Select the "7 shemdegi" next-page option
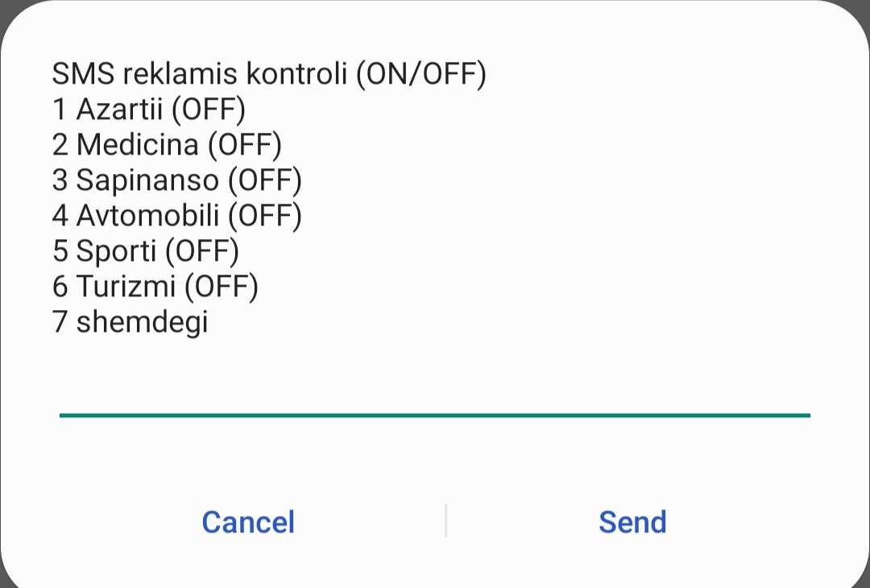The image size is (870, 588). click(130, 322)
